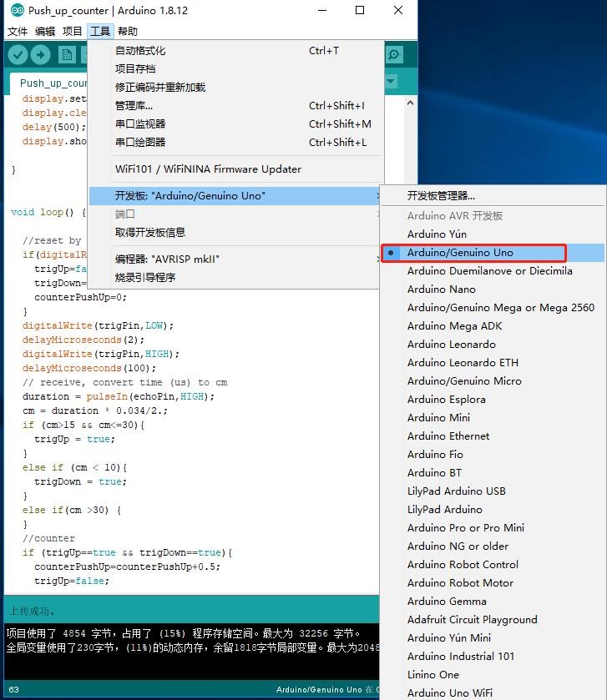This screenshot has width=607, height=700.
Task: Open the 文件 menu
Action: [18, 32]
